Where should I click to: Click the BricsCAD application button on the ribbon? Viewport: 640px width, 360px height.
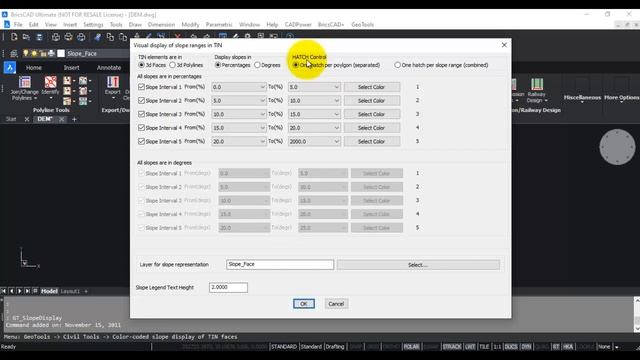pos(10,67)
